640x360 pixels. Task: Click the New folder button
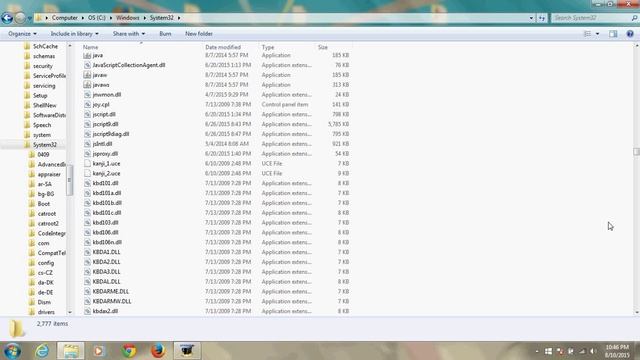tap(199, 34)
